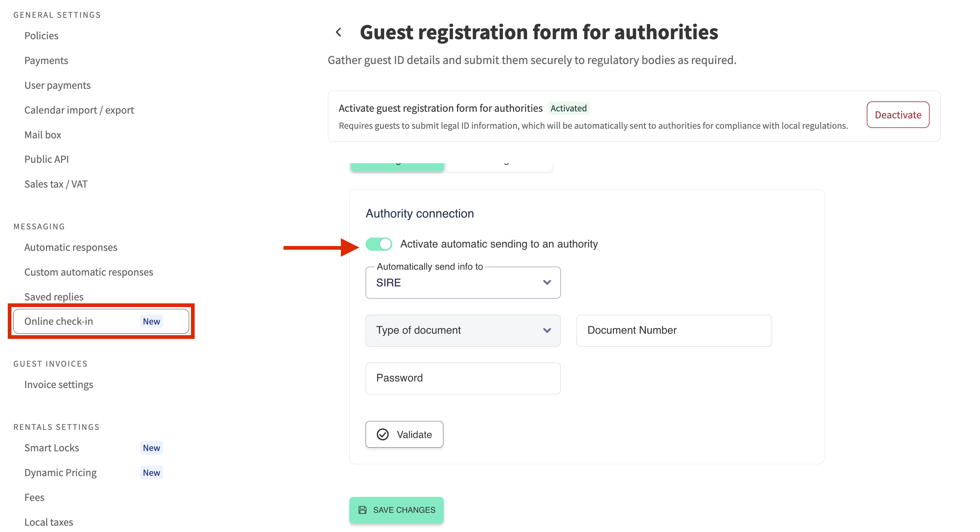Click the floppy disk icon on Save Changes

[x=363, y=510]
